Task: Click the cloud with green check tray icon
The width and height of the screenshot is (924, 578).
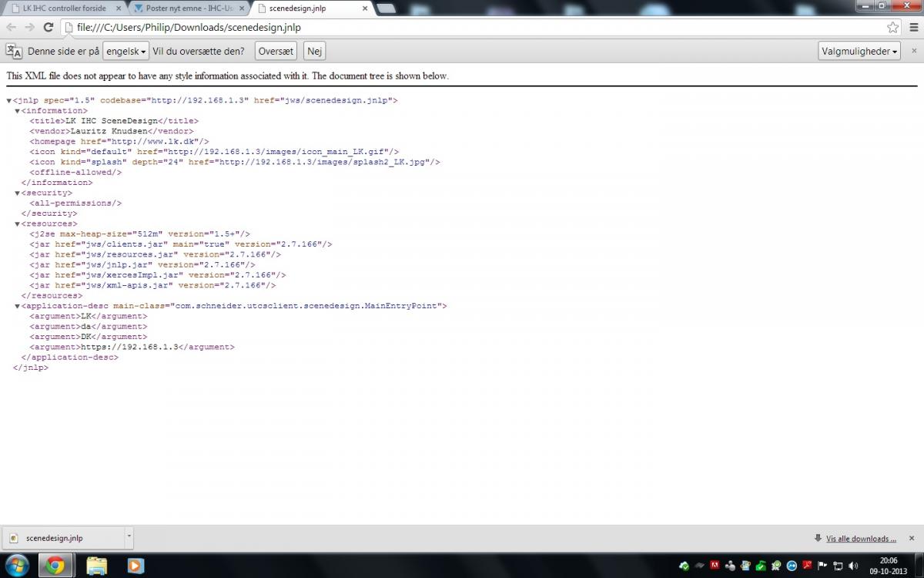Action: (x=684, y=566)
